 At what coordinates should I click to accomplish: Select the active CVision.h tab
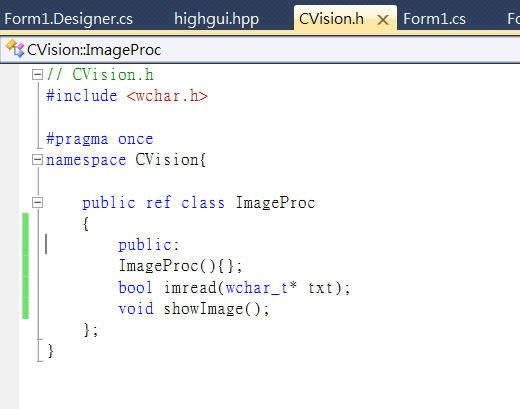pos(331,19)
